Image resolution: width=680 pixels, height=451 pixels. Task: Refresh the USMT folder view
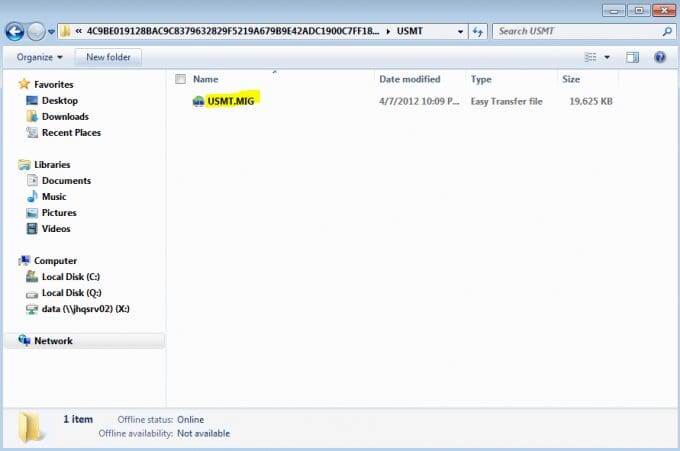[x=478, y=32]
